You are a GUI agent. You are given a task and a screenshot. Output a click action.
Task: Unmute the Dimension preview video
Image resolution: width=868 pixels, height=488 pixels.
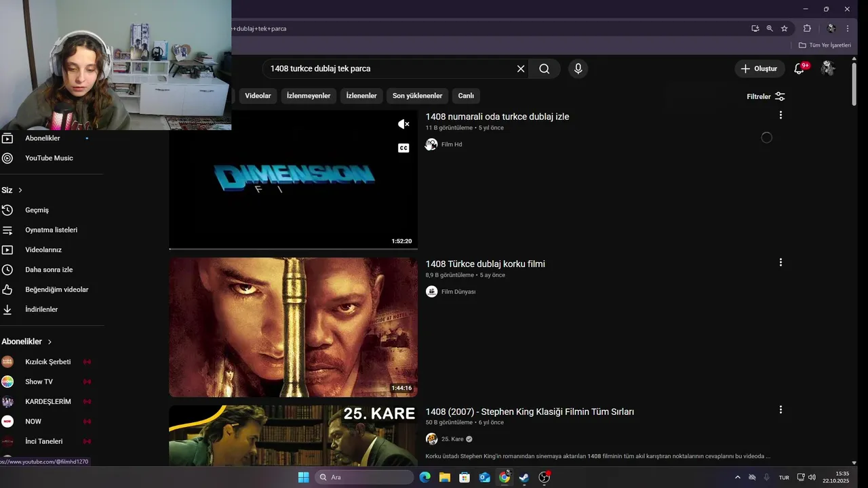(403, 124)
